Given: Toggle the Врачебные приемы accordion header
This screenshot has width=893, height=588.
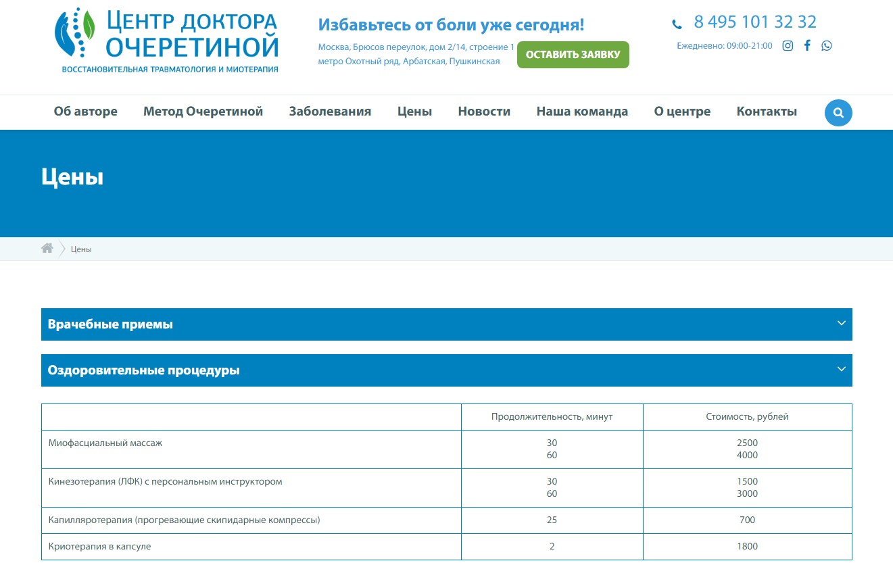Looking at the screenshot, I should pos(446,324).
